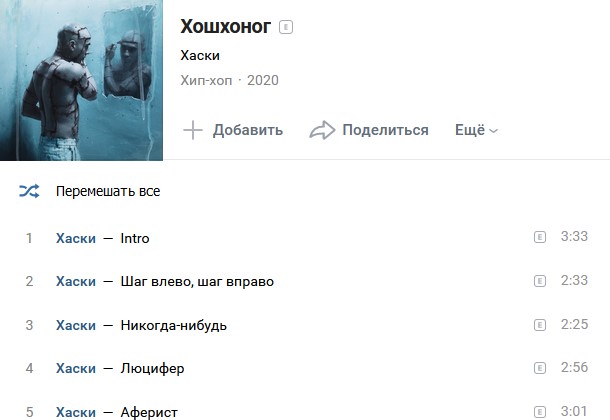The height and width of the screenshot is (420, 610).
Task: Click Перемешать все shuffle label
Action: pyautogui.click(x=108, y=191)
